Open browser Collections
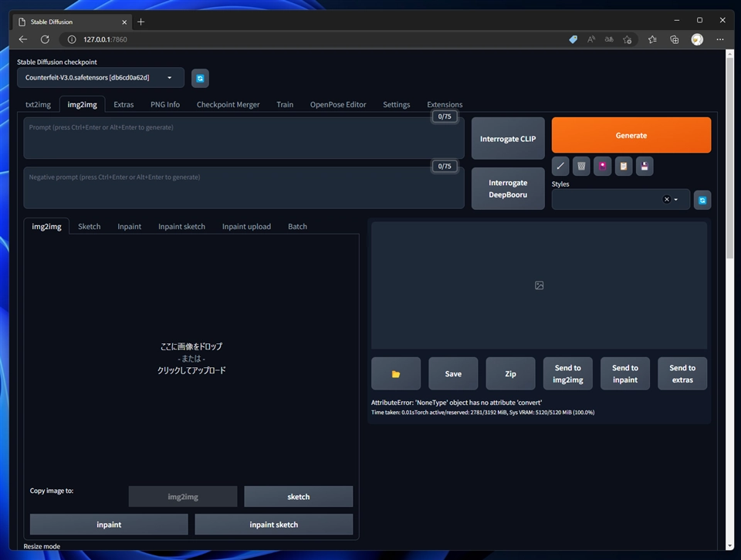This screenshot has height=560, width=741. 675,39
